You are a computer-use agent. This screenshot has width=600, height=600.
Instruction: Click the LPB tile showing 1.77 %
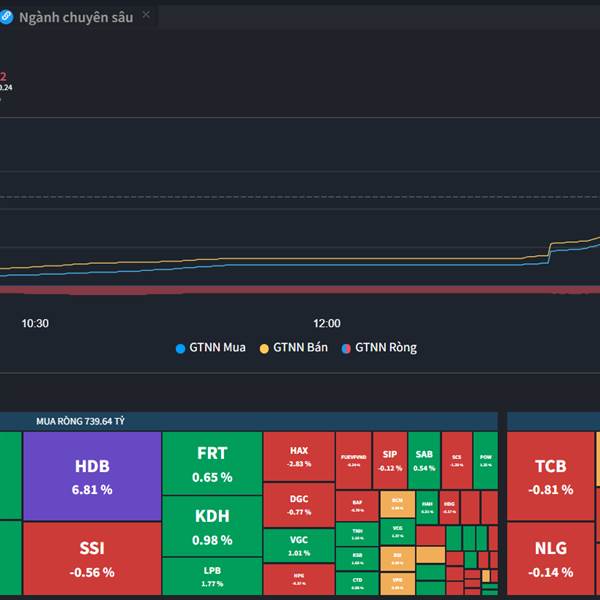212,577
